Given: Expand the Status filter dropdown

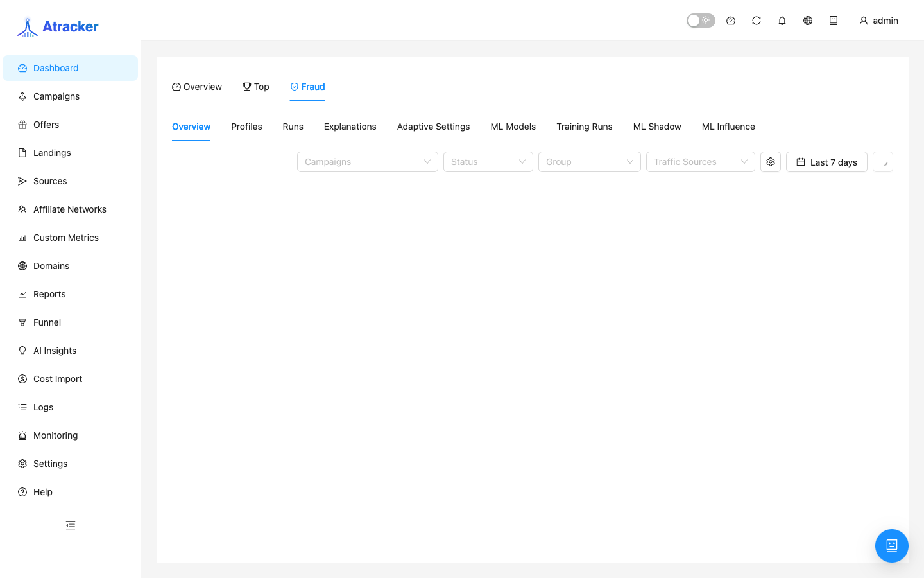Looking at the screenshot, I should click(x=488, y=162).
